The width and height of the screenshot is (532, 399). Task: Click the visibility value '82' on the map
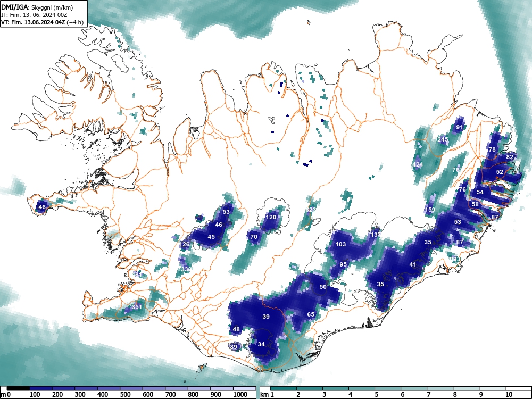[510, 157]
